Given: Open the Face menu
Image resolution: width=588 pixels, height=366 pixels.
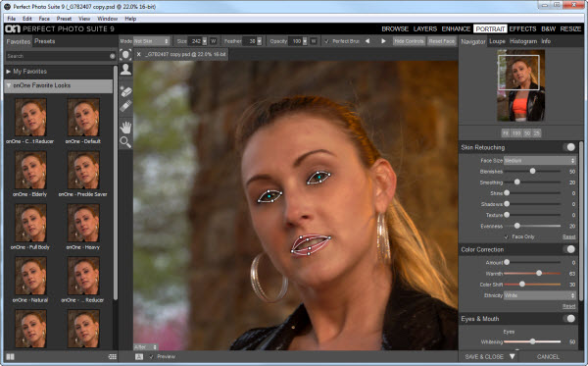Looking at the screenshot, I should 44,19.
